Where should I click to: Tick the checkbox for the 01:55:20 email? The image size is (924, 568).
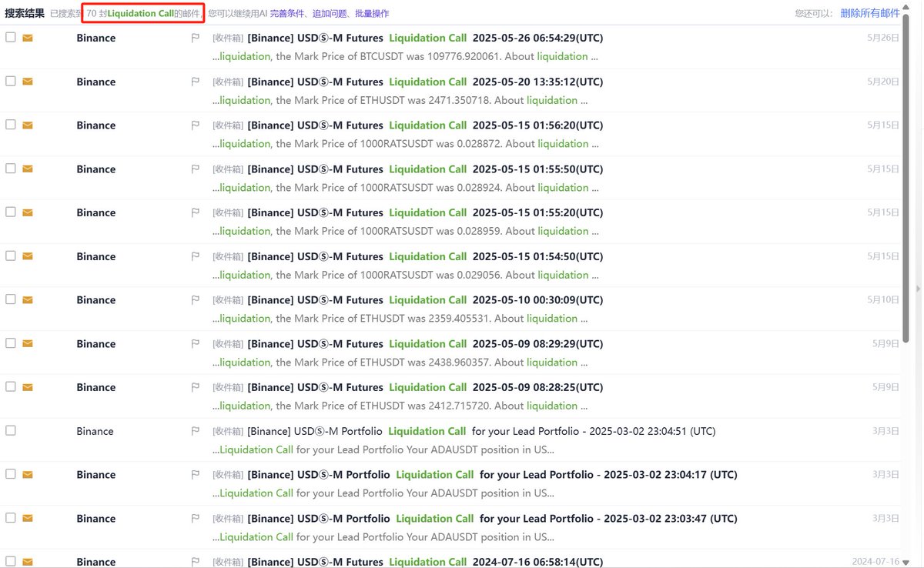11,212
